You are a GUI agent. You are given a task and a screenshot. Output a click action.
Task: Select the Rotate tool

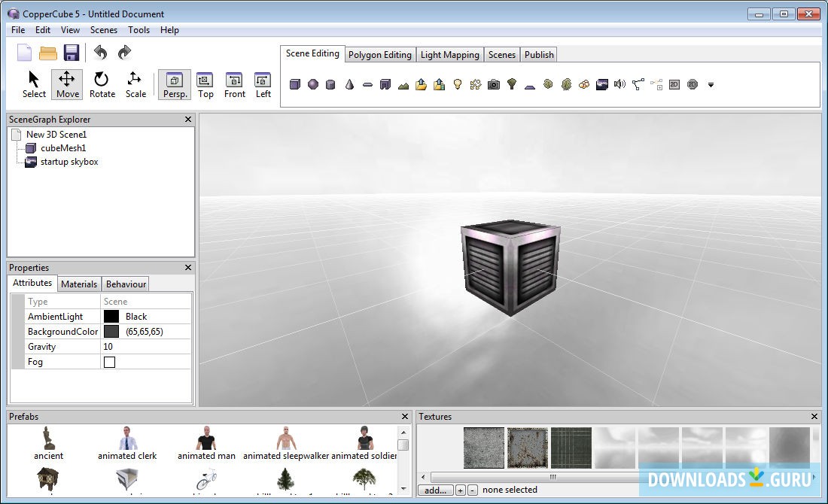(x=102, y=84)
